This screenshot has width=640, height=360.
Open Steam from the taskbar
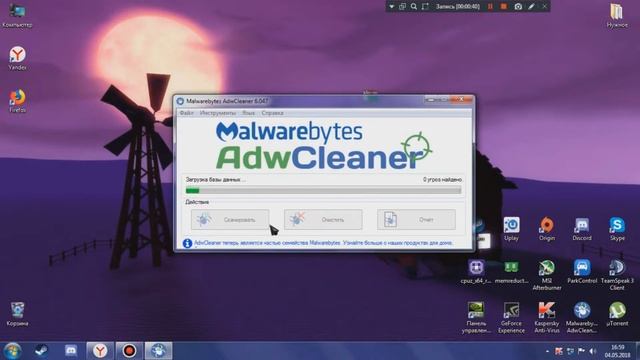pos(41,351)
